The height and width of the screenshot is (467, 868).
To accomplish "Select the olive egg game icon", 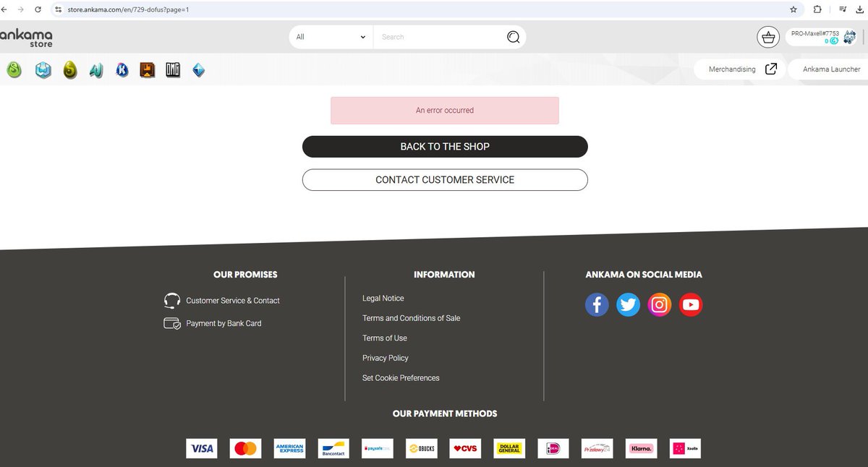I will coord(69,70).
